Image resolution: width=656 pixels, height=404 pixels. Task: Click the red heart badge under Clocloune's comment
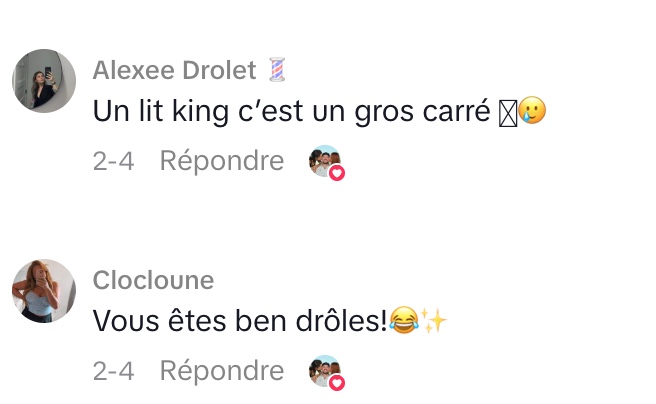337,382
